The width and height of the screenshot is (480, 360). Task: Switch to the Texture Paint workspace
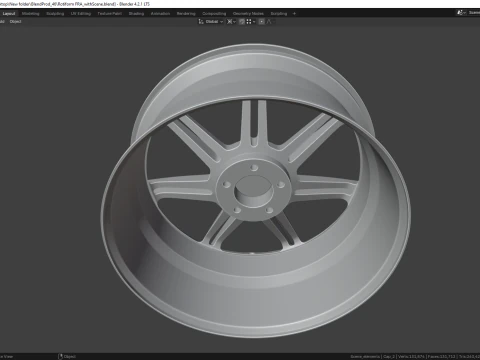tap(109, 14)
